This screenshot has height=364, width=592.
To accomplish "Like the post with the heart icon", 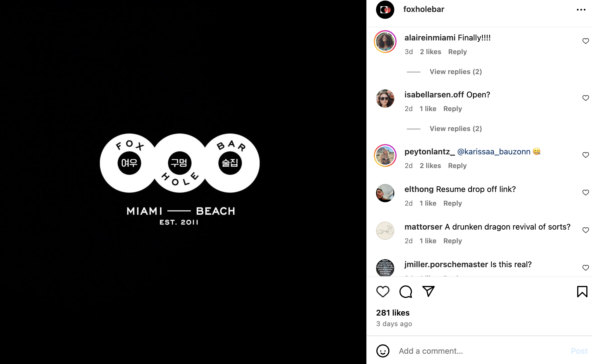I will click(x=383, y=292).
